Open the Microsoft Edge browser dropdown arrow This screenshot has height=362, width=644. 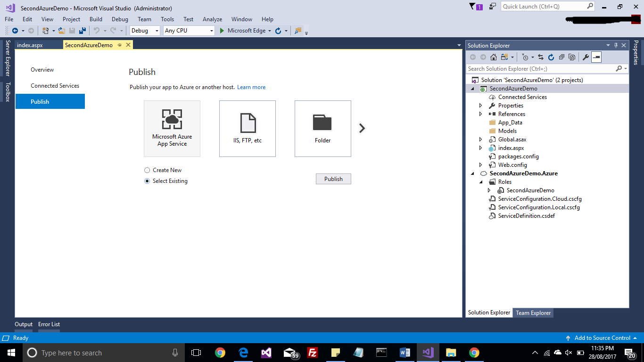270,31
